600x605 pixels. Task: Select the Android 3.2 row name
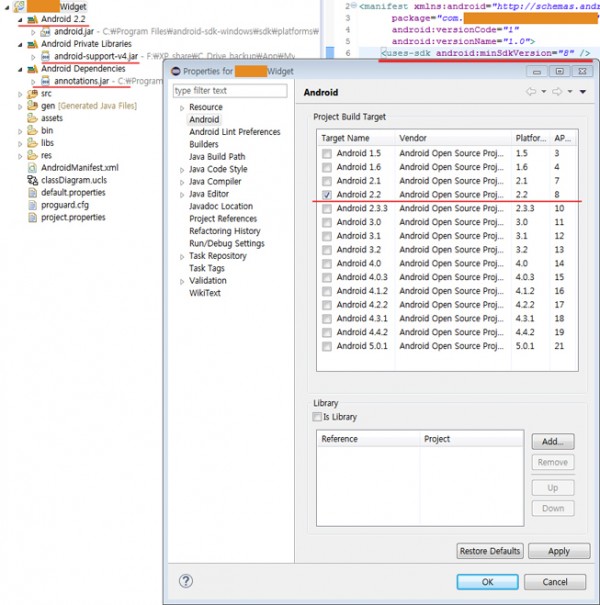coord(358,250)
